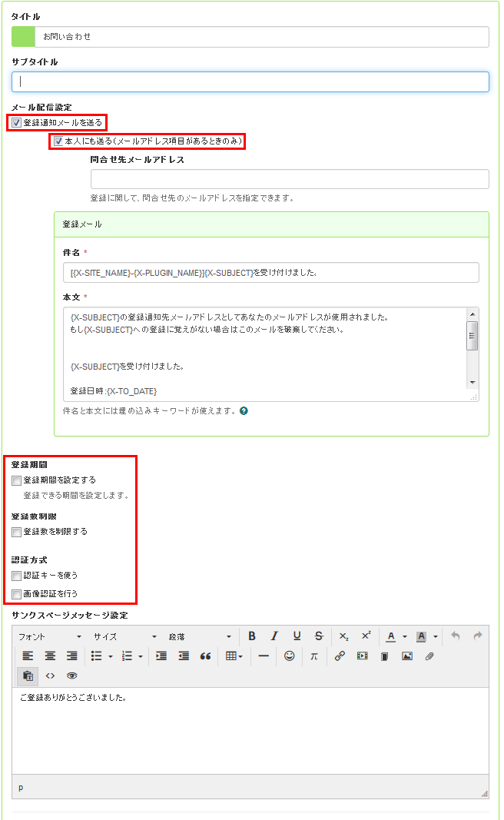Screen dimensions: 504x820
Task: Insert a bulleted list
Action: click(96, 656)
